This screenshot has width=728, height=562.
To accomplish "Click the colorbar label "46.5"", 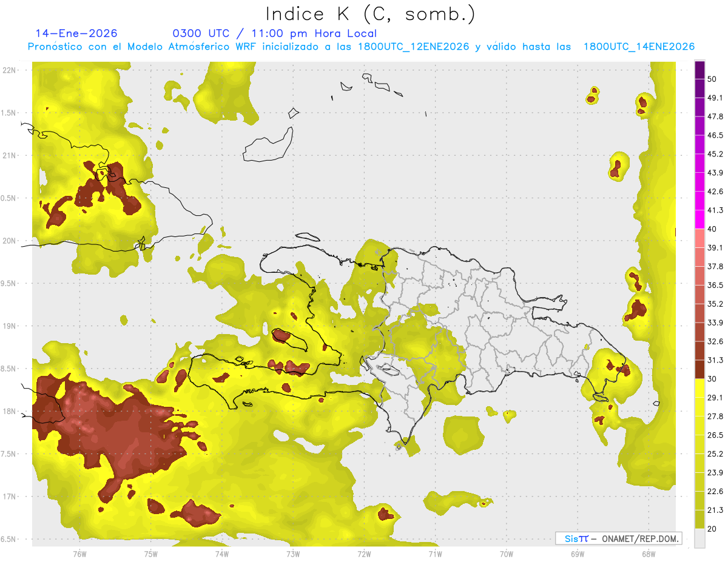I will [715, 135].
